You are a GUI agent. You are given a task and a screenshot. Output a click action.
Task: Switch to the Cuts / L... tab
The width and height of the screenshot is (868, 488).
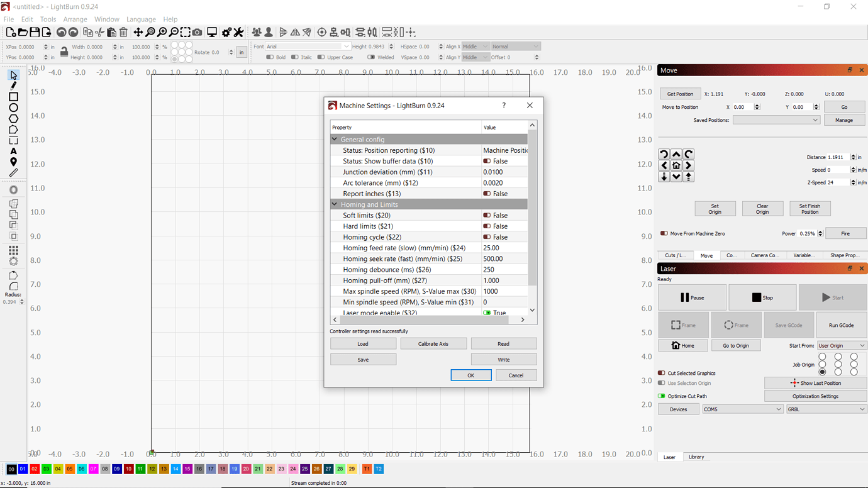(675, 255)
